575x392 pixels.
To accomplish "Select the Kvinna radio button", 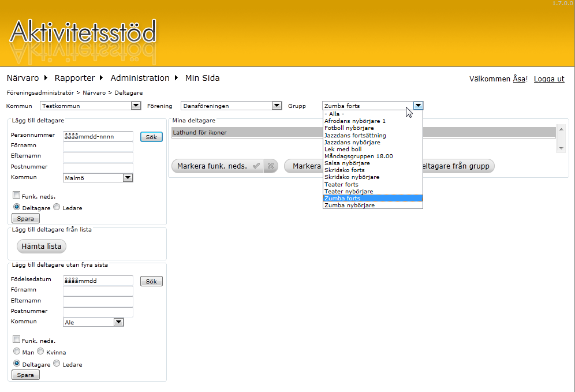I will coord(40,351).
